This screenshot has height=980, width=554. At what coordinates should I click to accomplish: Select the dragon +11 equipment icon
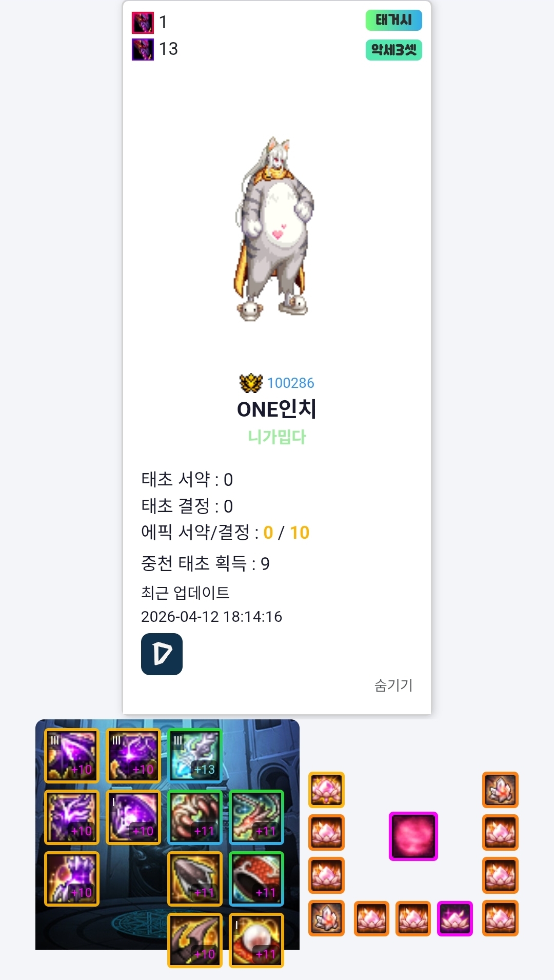click(x=256, y=817)
